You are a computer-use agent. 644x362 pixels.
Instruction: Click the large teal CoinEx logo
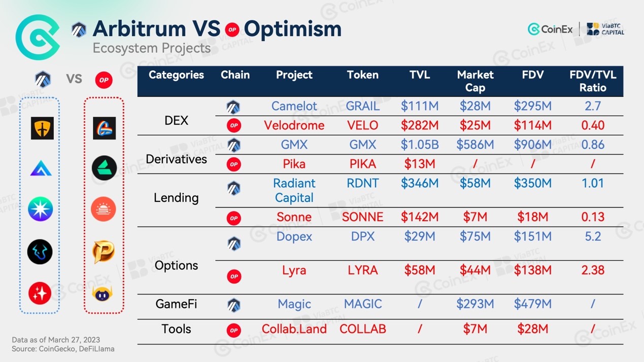coord(38,38)
